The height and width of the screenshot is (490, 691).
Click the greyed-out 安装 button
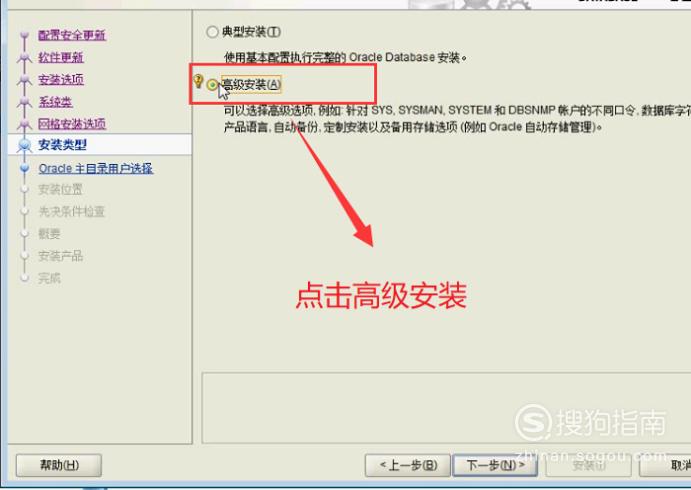[588, 465]
